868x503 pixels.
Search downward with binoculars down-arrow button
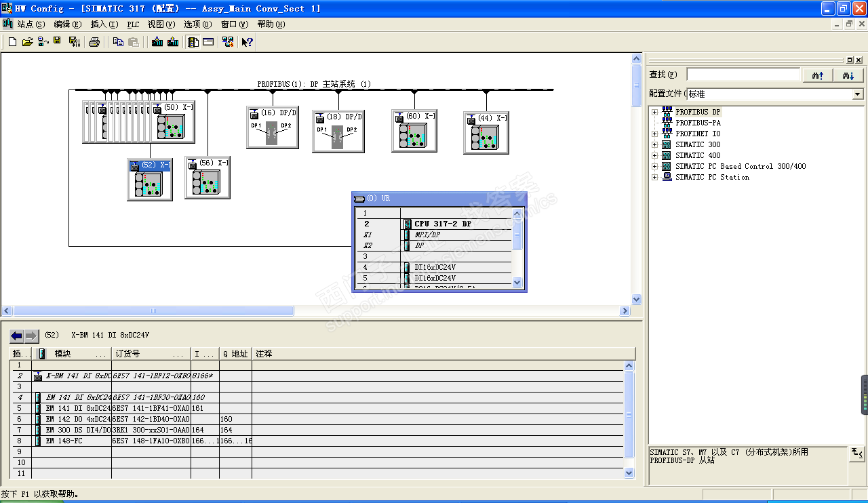tap(848, 75)
